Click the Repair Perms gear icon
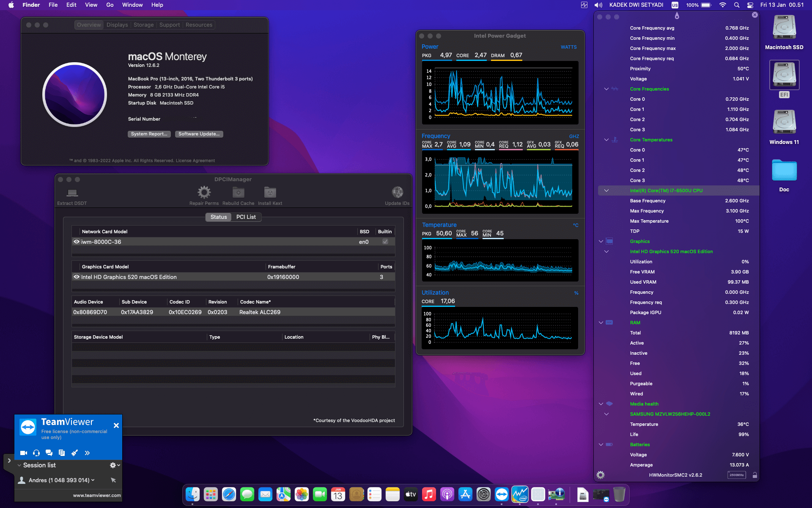The height and width of the screenshot is (508, 812). pyautogui.click(x=204, y=193)
